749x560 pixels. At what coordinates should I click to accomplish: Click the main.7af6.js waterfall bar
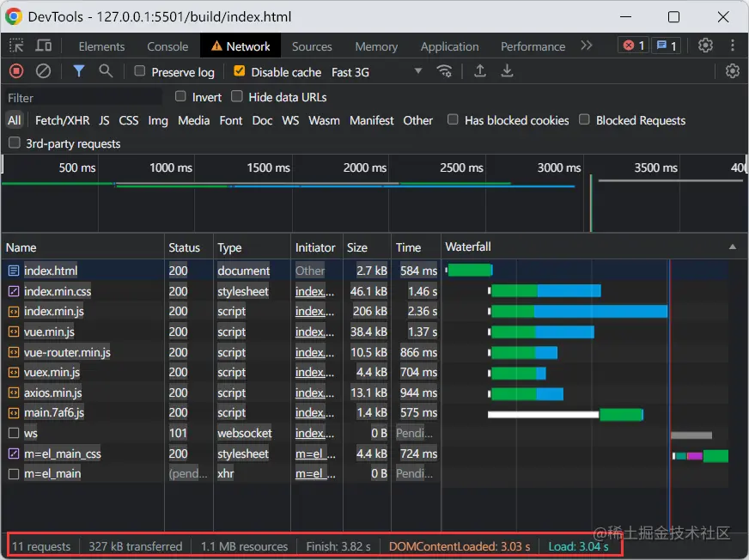point(565,414)
